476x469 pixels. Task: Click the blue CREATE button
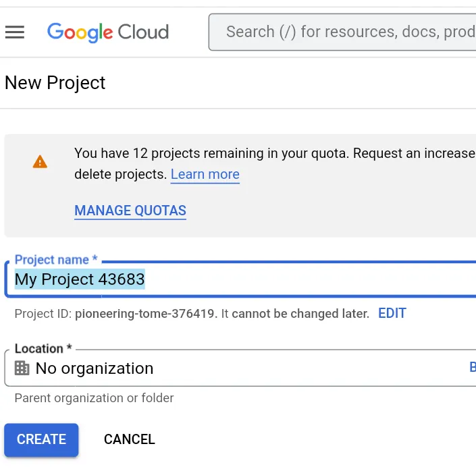click(x=41, y=439)
